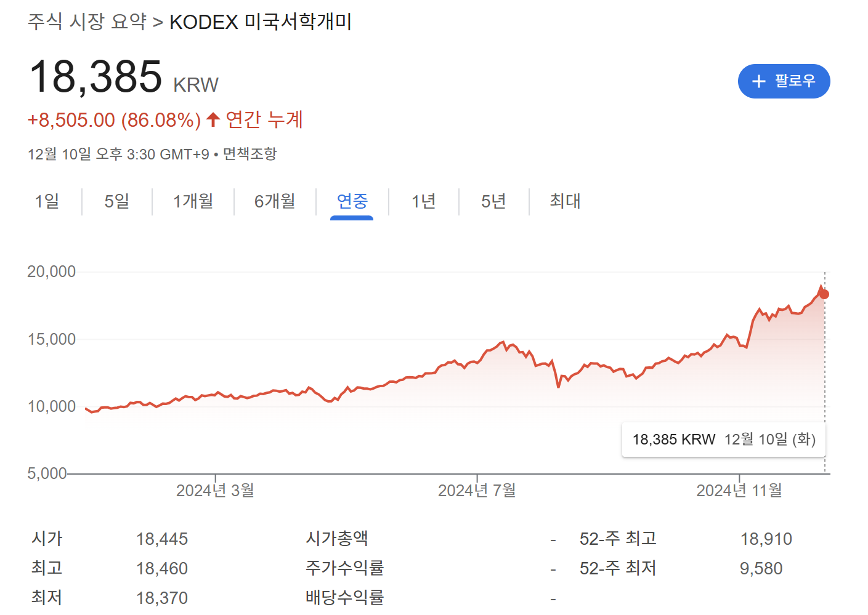The image size is (868, 615).
Task: Click the red endpoint dot on chart
Action: (824, 294)
